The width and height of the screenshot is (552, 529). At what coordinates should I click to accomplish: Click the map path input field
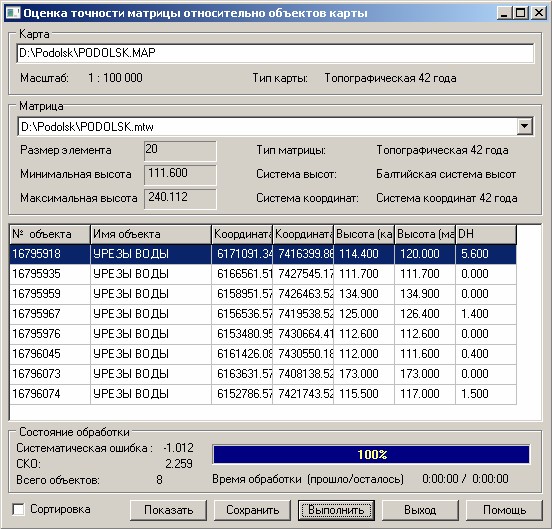click(275, 53)
